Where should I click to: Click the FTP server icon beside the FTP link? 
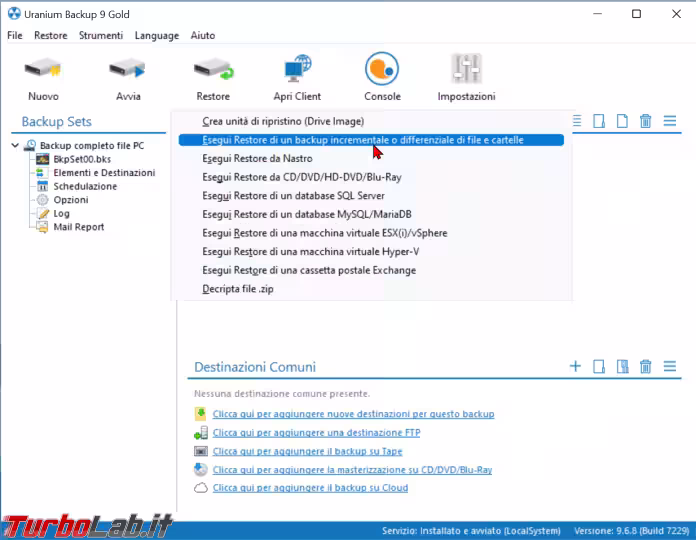[201, 433]
